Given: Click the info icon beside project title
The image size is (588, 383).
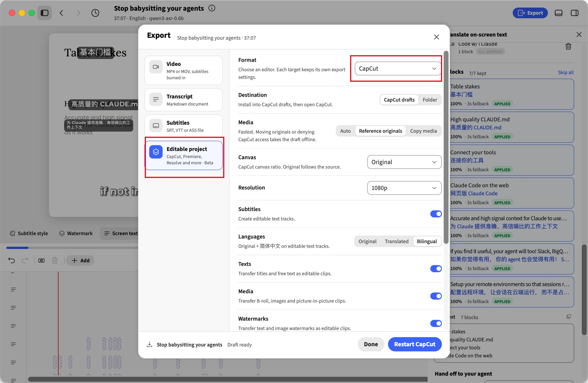Looking at the screenshot, I should coord(212,8).
